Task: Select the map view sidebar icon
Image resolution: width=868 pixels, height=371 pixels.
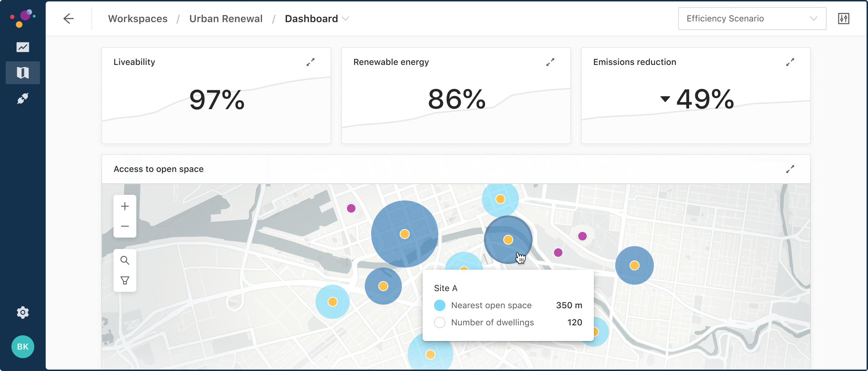Action: point(23,73)
